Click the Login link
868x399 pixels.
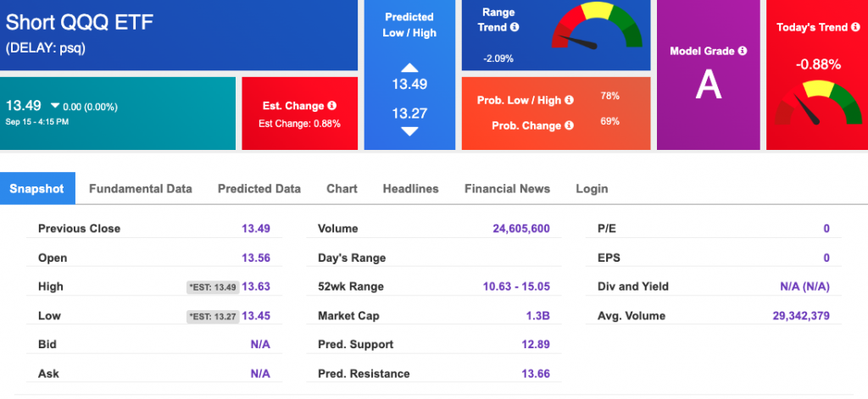pos(592,189)
